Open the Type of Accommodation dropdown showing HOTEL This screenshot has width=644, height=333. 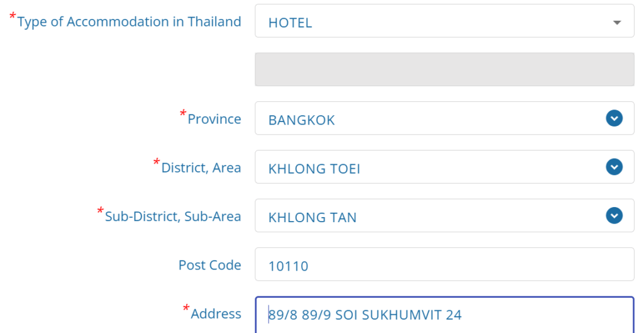pos(445,21)
